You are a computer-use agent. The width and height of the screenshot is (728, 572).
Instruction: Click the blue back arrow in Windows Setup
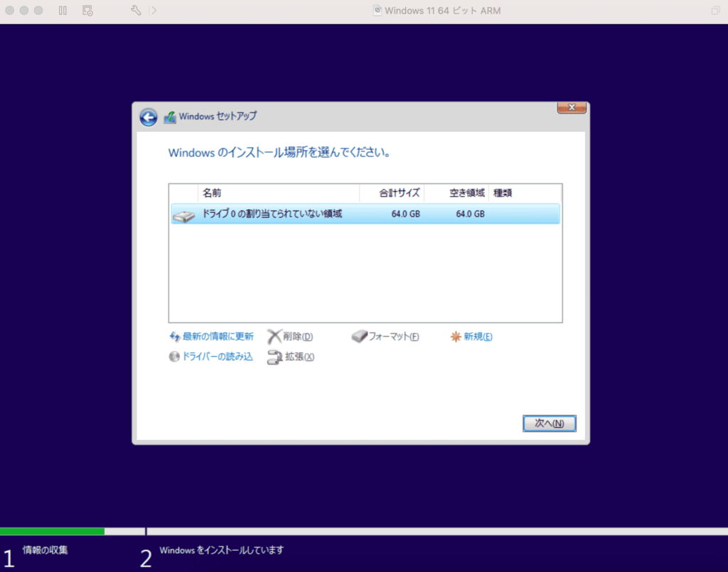[x=149, y=117]
